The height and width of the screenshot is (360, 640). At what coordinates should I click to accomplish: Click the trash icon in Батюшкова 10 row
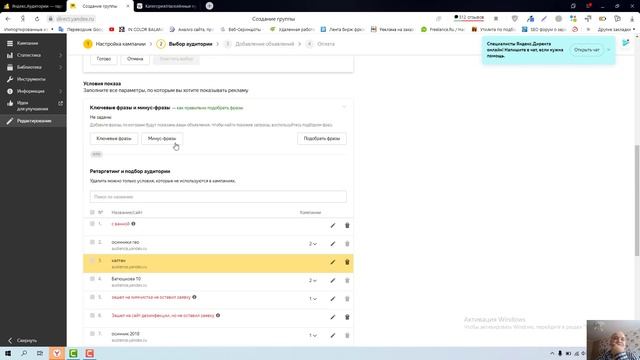(x=347, y=280)
